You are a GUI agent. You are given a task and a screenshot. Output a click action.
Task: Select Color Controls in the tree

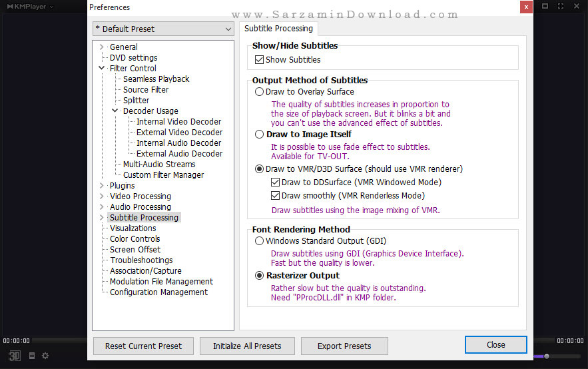pos(135,239)
